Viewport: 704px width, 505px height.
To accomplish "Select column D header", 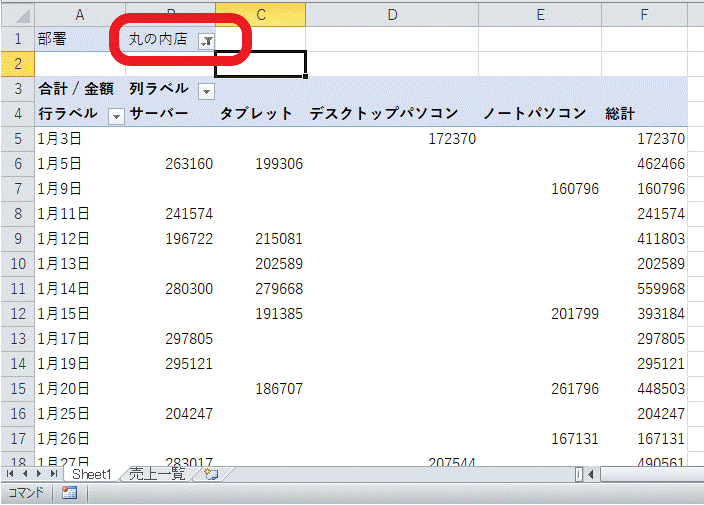I will [391, 13].
